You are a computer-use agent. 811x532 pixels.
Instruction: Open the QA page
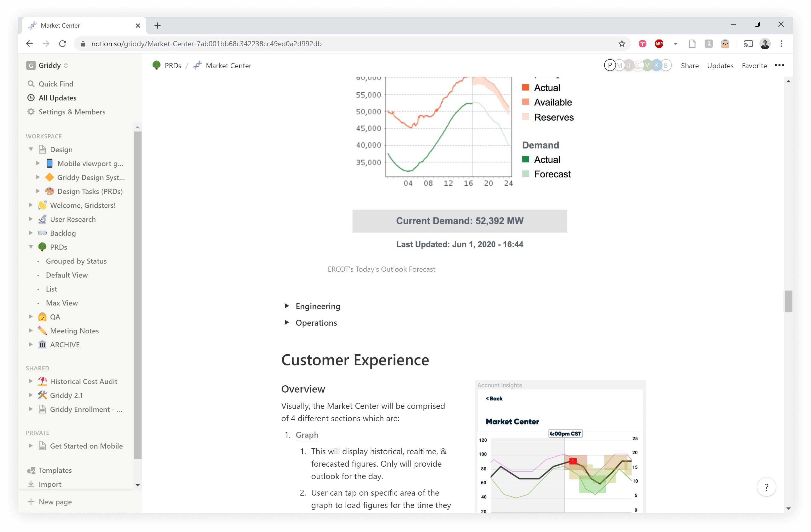click(x=55, y=317)
